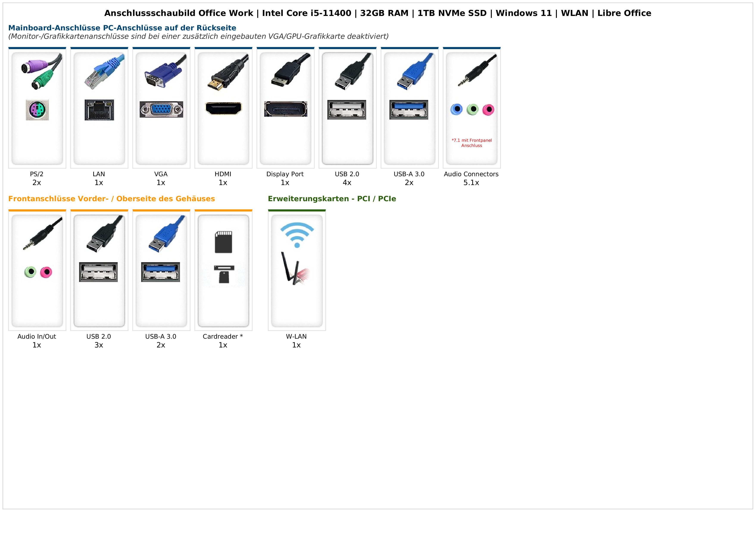Click the green jack in Audio In/Out
Viewport: 756px width, 534px height.
click(x=30, y=272)
